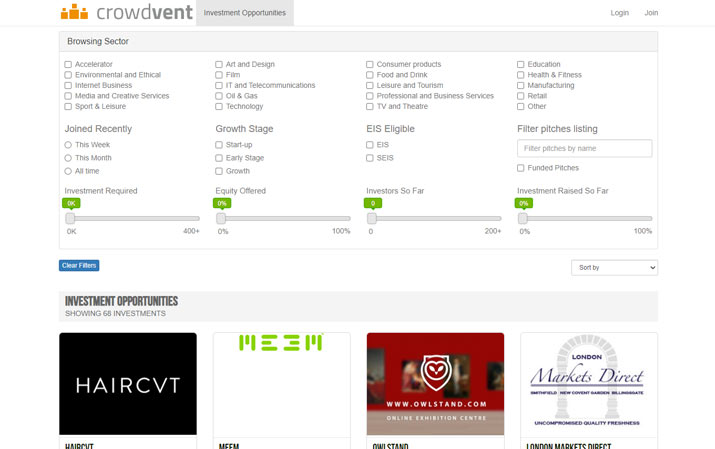Check Professional and Business Services
The height and width of the screenshot is (449, 715).
(370, 96)
